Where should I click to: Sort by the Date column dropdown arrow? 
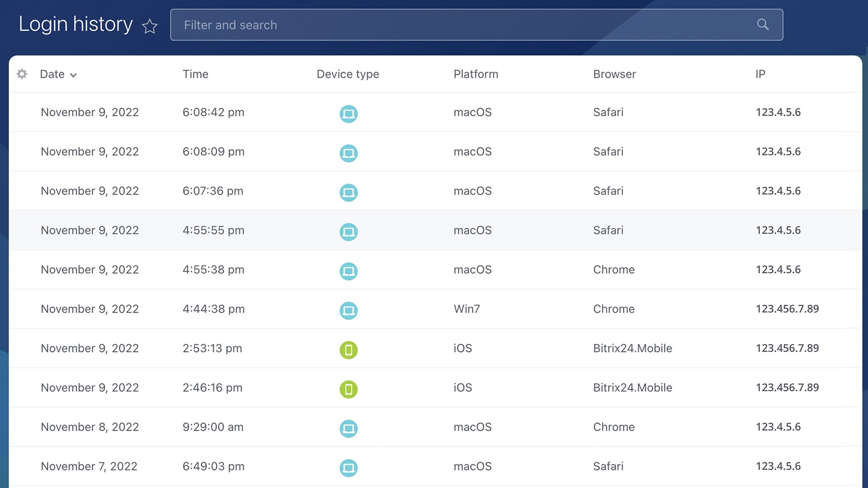click(x=73, y=75)
